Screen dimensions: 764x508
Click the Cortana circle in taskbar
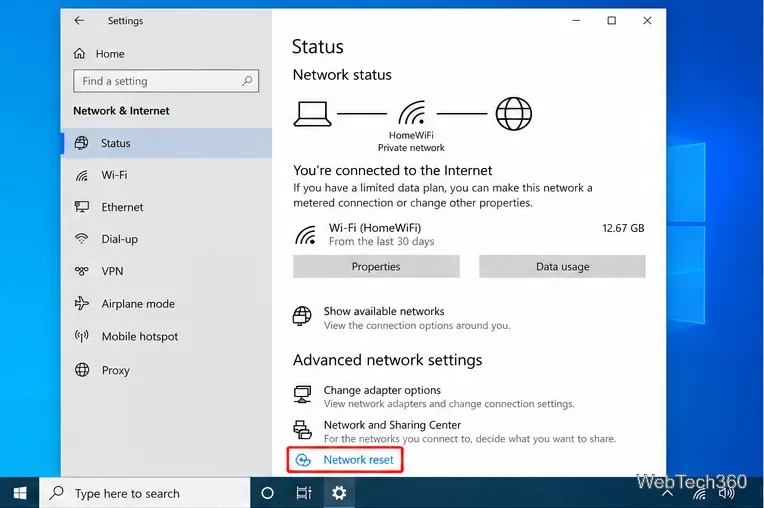coord(267,493)
